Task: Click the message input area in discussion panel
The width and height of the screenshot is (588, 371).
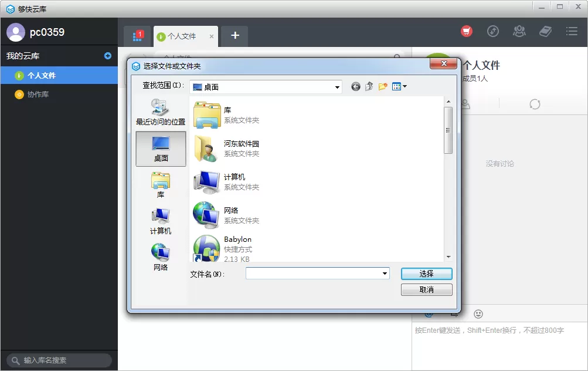Action: (x=499, y=346)
